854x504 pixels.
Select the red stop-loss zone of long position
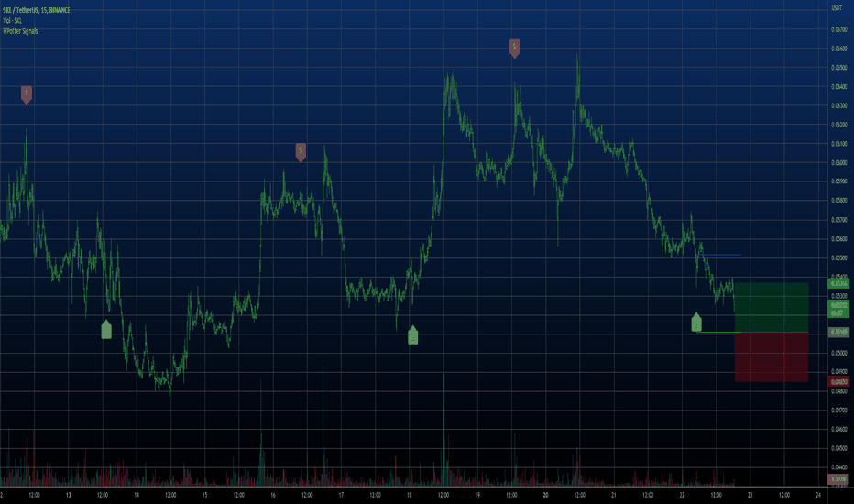[772, 357]
